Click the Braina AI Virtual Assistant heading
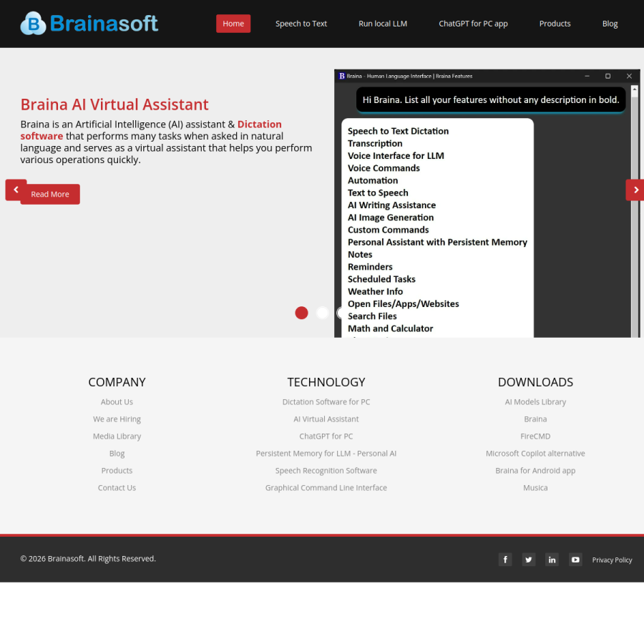Screen dimensions: 644x644 114,104
